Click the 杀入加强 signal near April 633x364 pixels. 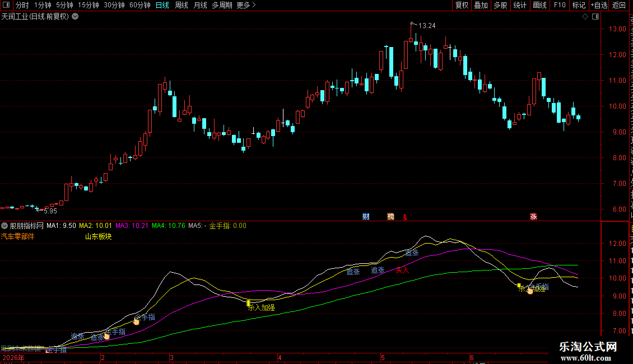pyautogui.click(x=261, y=307)
